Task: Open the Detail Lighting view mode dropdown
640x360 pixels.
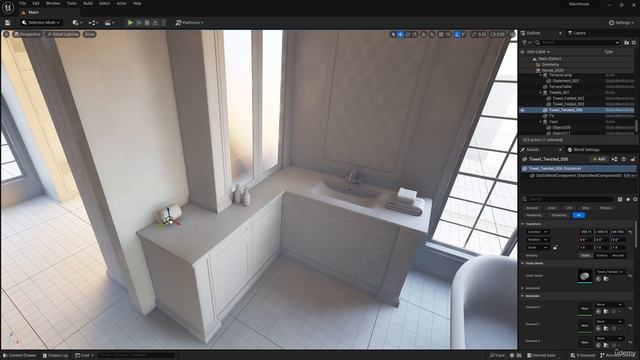Action: click(x=62, y=34)
